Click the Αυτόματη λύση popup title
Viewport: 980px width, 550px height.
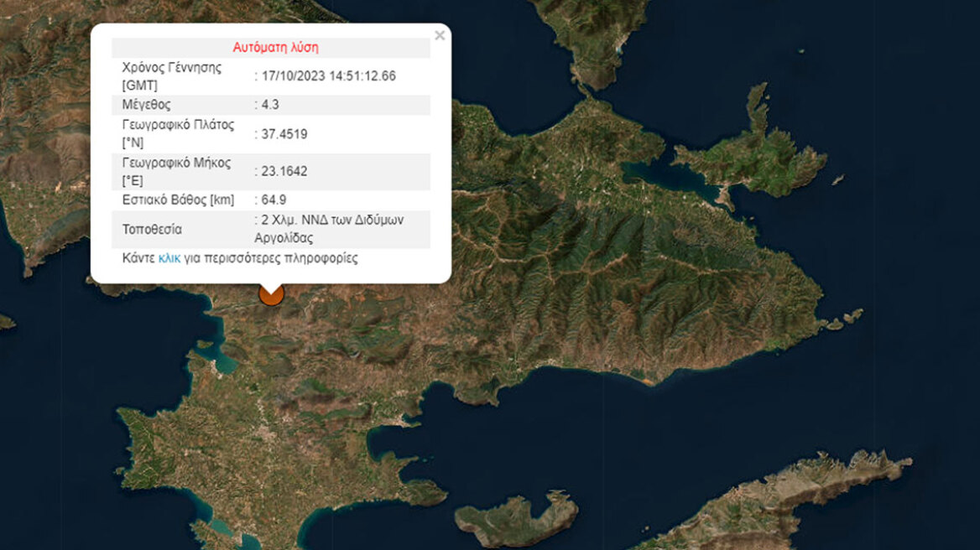pos(277,48)
